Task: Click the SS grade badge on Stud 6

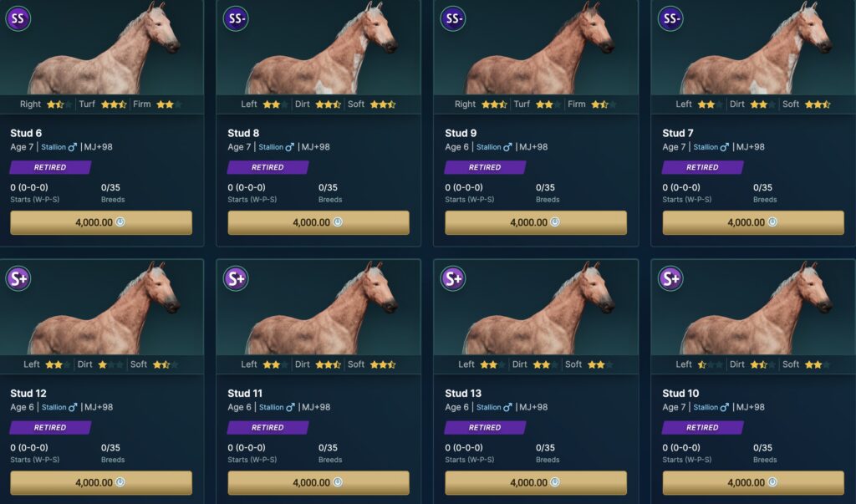Action: [x=18, y=18]
